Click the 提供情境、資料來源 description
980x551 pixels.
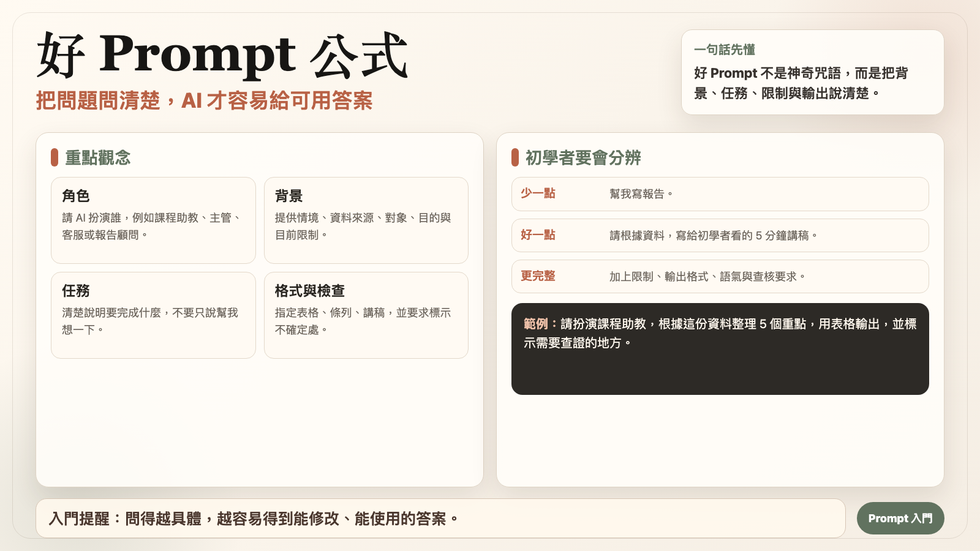[363, 227]
